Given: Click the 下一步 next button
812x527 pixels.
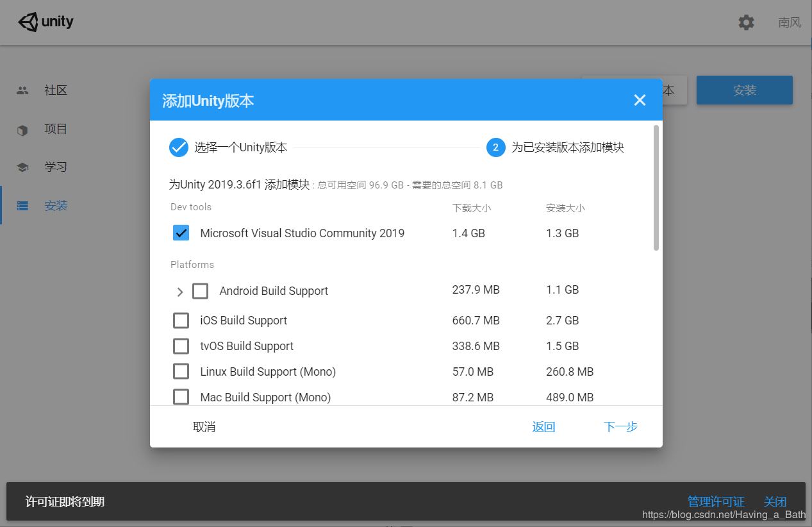Looking at the screenshot, I should tap(620, 427).
